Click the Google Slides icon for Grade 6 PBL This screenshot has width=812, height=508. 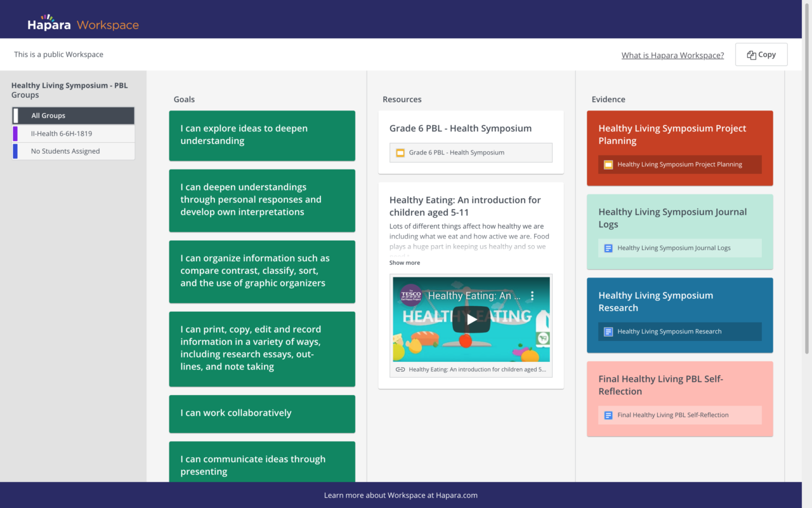400,152
